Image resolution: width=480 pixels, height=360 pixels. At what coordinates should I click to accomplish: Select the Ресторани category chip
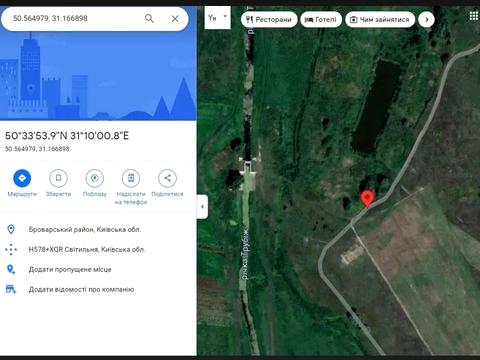tap(269, 19)
